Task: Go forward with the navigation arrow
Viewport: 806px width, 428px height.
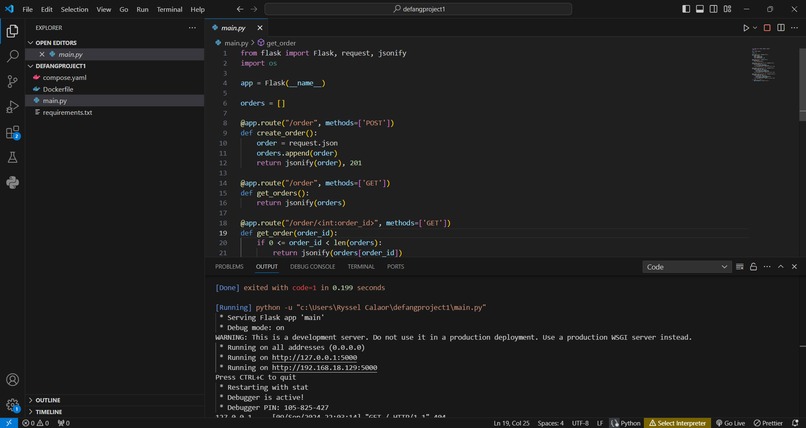Action: click(253, 9)
